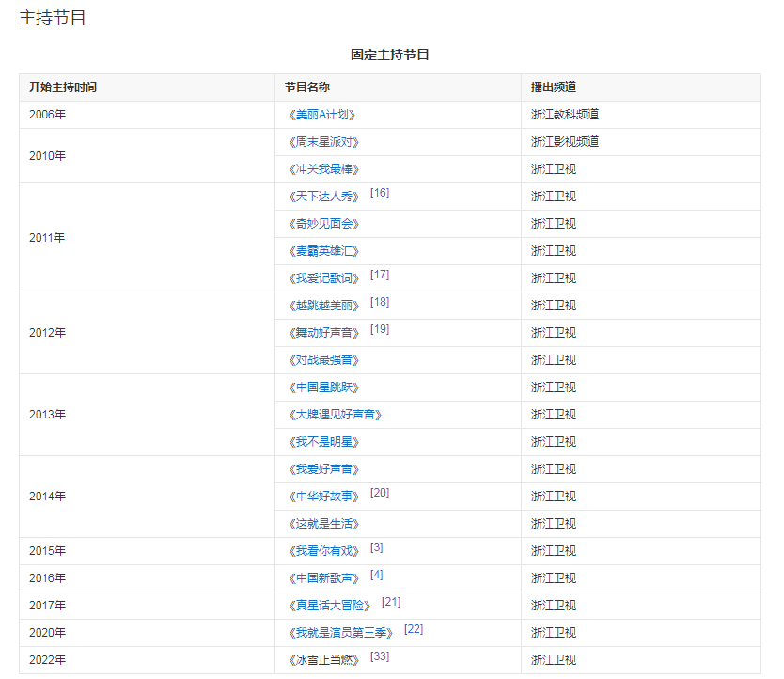This screenshot has height=679, width=784.
Task: Open 《我不是明星》 program page
Action: (322, 442)
